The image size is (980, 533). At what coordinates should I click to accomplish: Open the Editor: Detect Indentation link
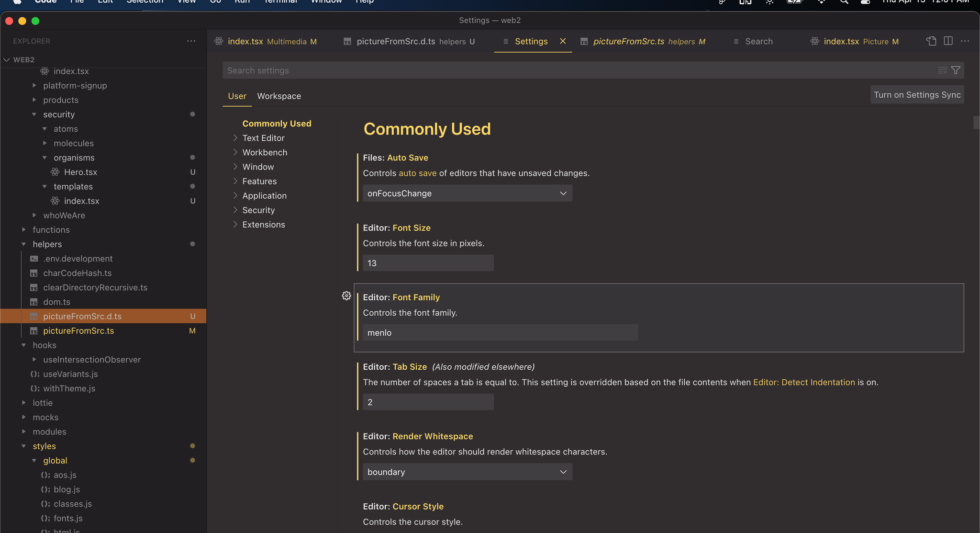pos(804,382)
